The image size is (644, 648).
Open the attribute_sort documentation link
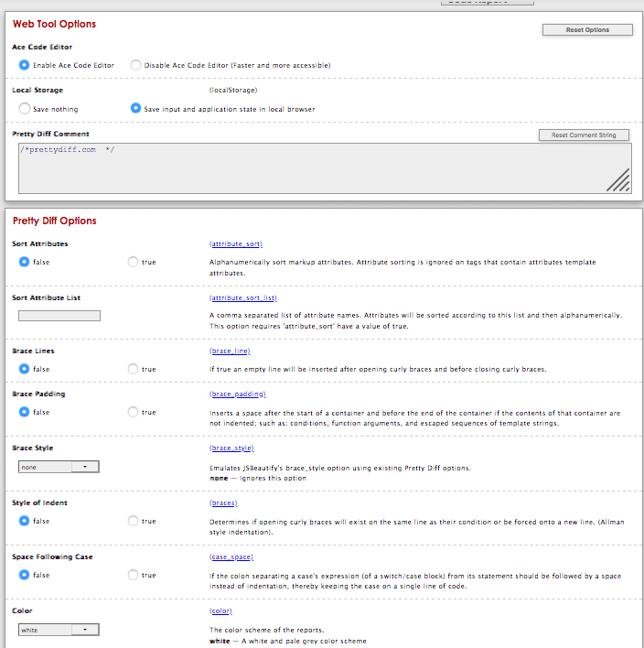[236, 243]
